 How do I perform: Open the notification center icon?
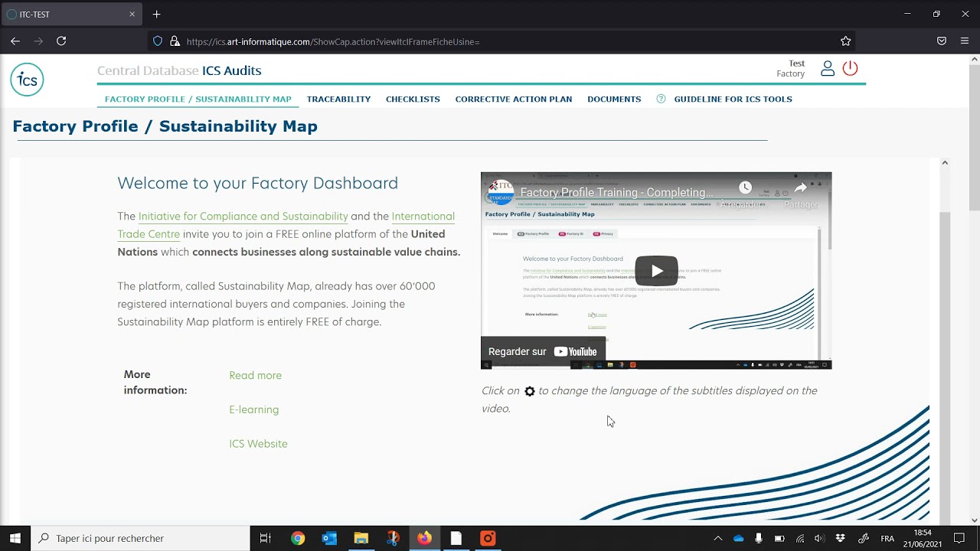959,538
